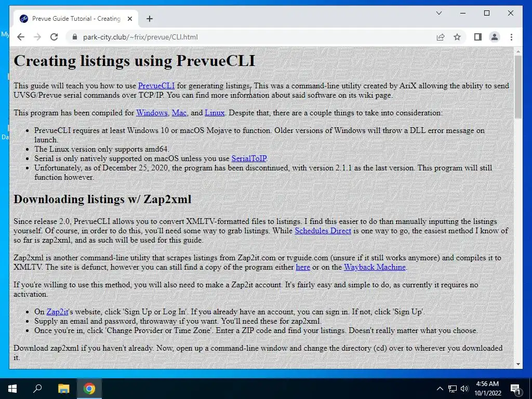The width and height of the screenshot is (532, 399).
Task: Click the scrollbar down arrow
Action: (x=518, y=364)
